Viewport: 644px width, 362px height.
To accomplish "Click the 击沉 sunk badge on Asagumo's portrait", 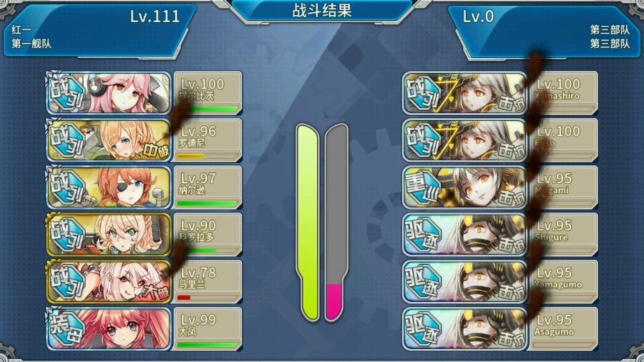I will [512, 339].
